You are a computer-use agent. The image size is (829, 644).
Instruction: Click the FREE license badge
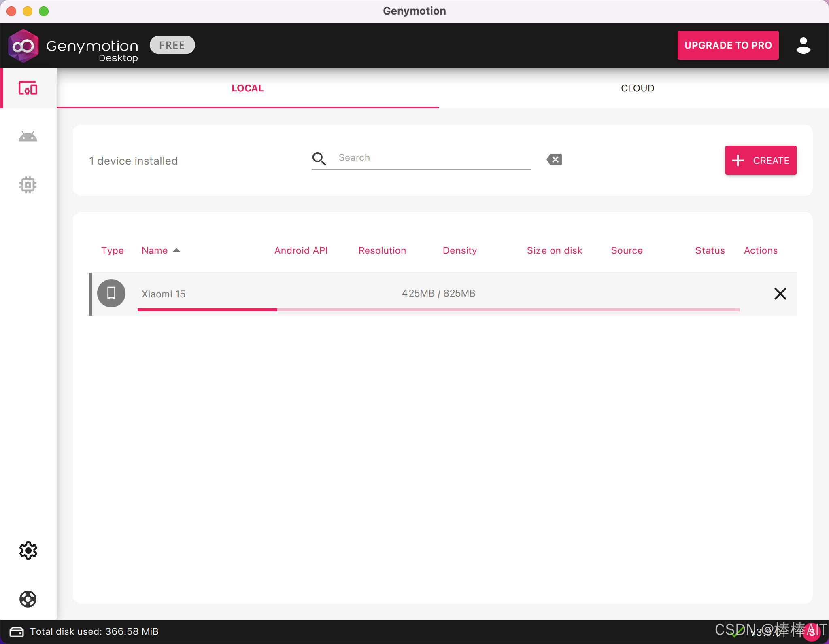pyautogui.click(x=172, y=45)
